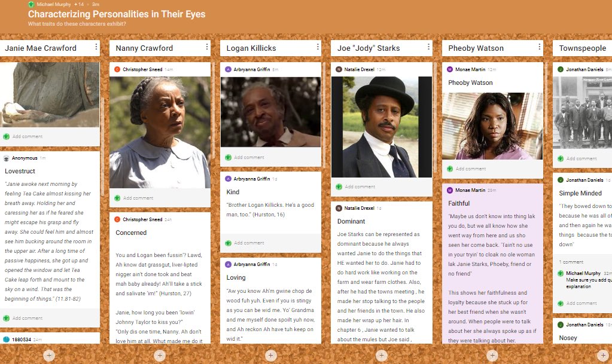This screenshot has width=612, height=364.
Task: Select board title Characterizing Personalities in Their Eyes
Action: [117, 14]
